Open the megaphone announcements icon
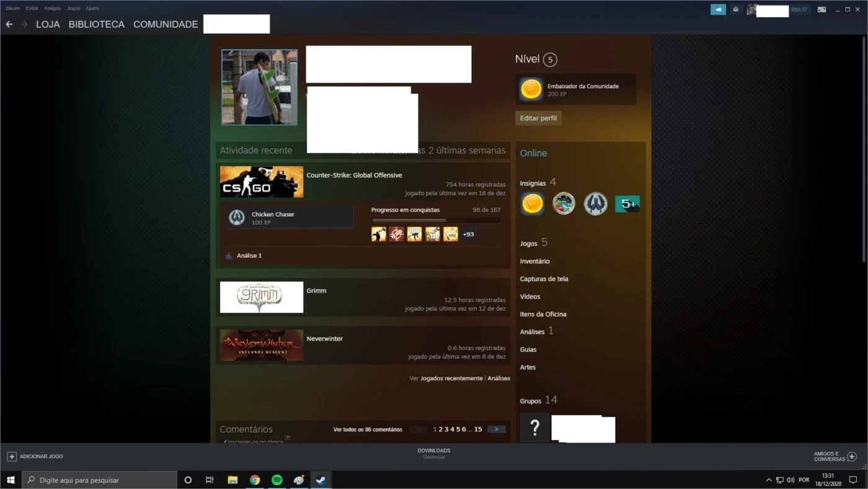Screen dimensions: 868x489 [718, 9]
